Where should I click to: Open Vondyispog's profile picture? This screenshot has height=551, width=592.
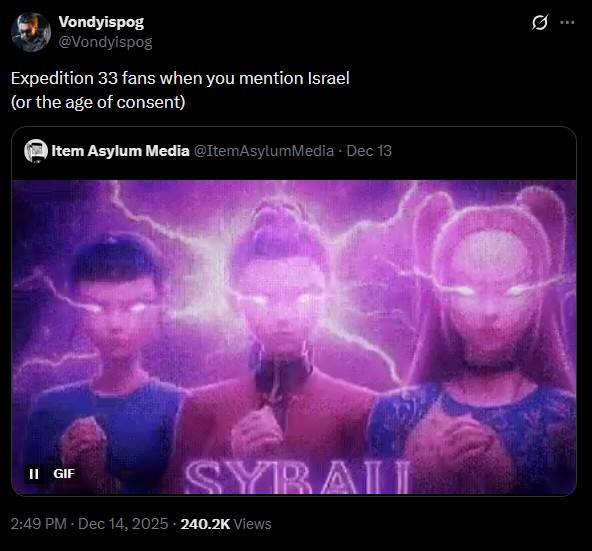(x=31, y=32)
